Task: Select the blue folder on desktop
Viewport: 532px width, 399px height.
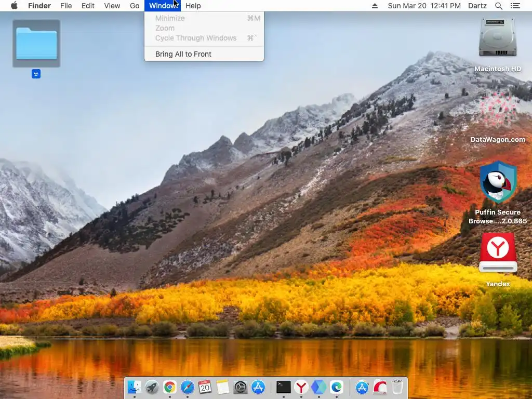Action: pyautogui.click(x=36, y=44)
